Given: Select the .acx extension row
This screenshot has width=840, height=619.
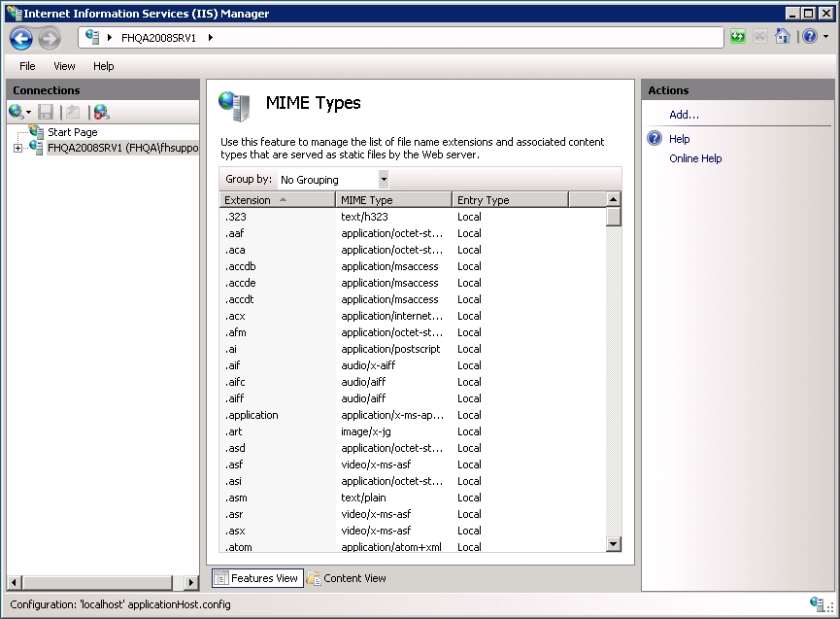Looking at the screenshot, I should [413, 316].
